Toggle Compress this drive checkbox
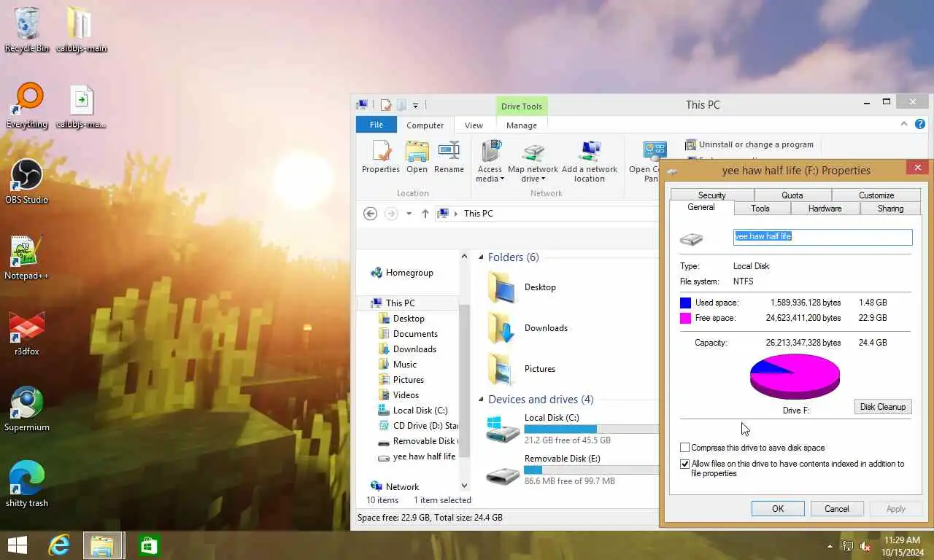934x560 pixels. click(684, 448)
